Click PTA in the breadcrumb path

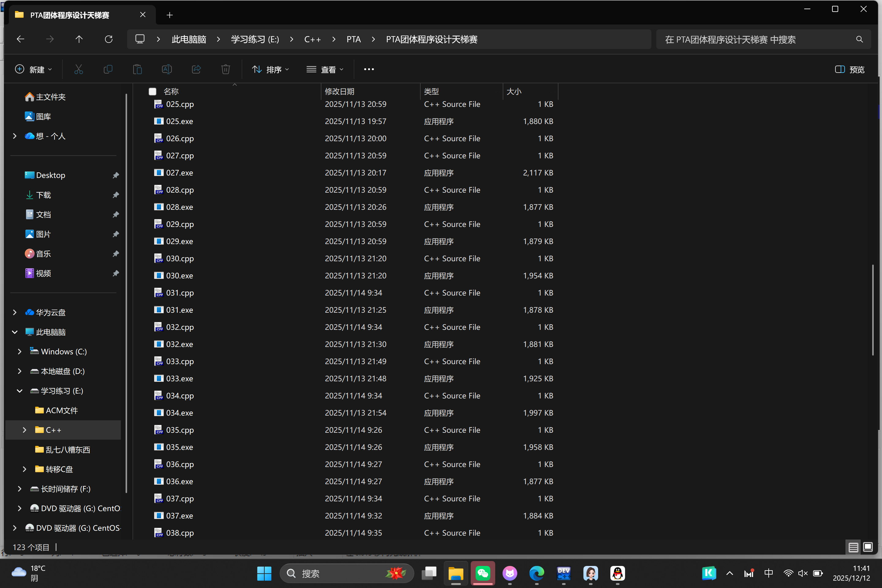[x=353, y=40]
